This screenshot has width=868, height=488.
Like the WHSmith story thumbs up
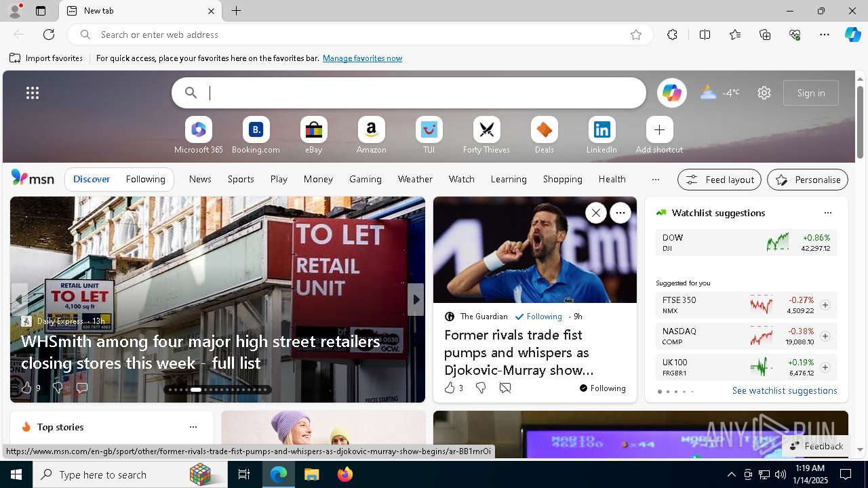coord(26,388)
